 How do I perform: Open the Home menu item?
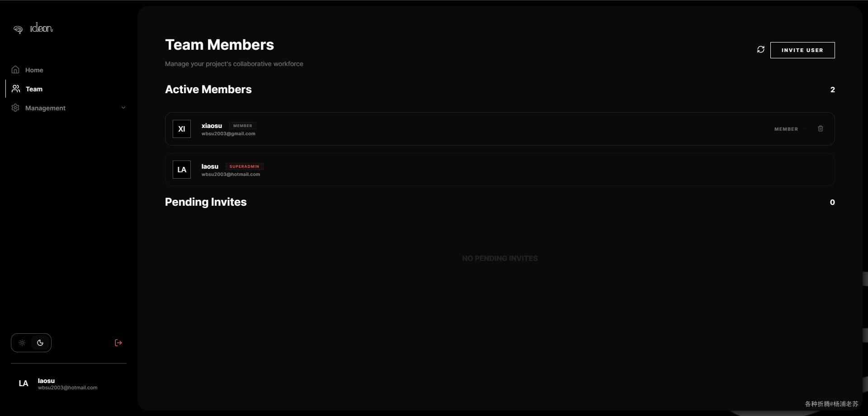[34, 70]
